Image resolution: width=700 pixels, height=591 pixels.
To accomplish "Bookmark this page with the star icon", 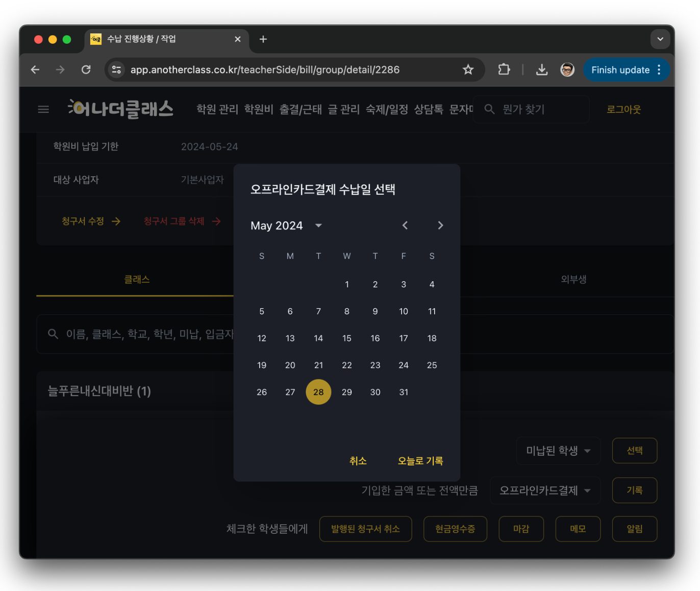I will click(x=468, y=70).
